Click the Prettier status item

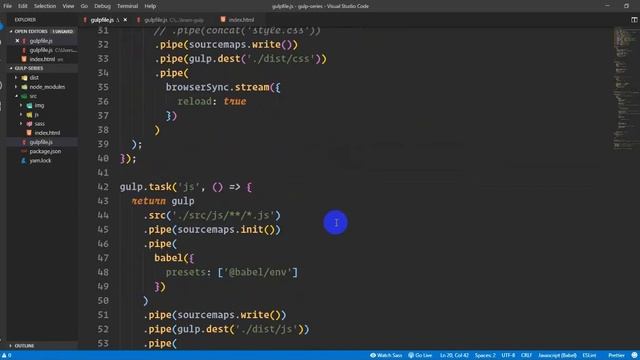click(x=616, y=356)
